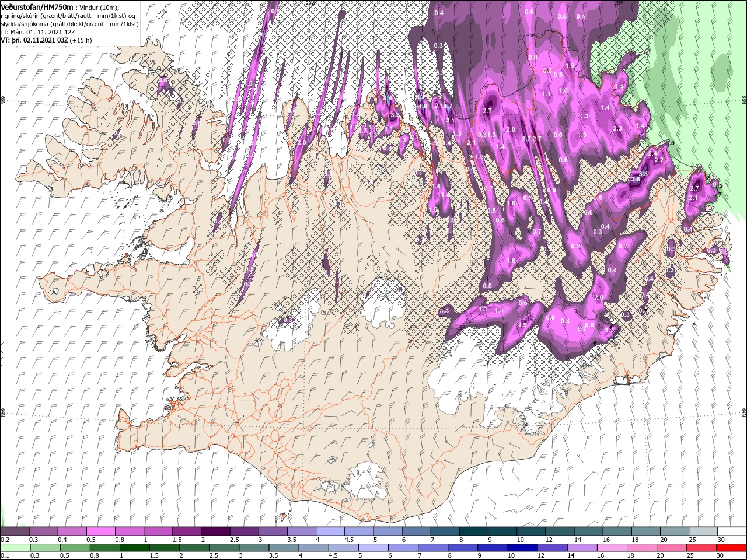Click the '2.2' snowfall value near the east coast

pos(659,160)
